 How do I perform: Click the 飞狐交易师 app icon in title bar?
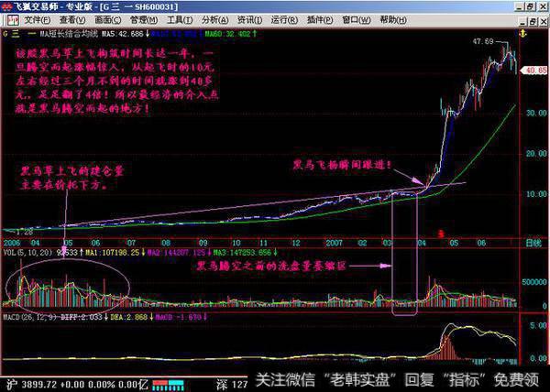(7, 5)
